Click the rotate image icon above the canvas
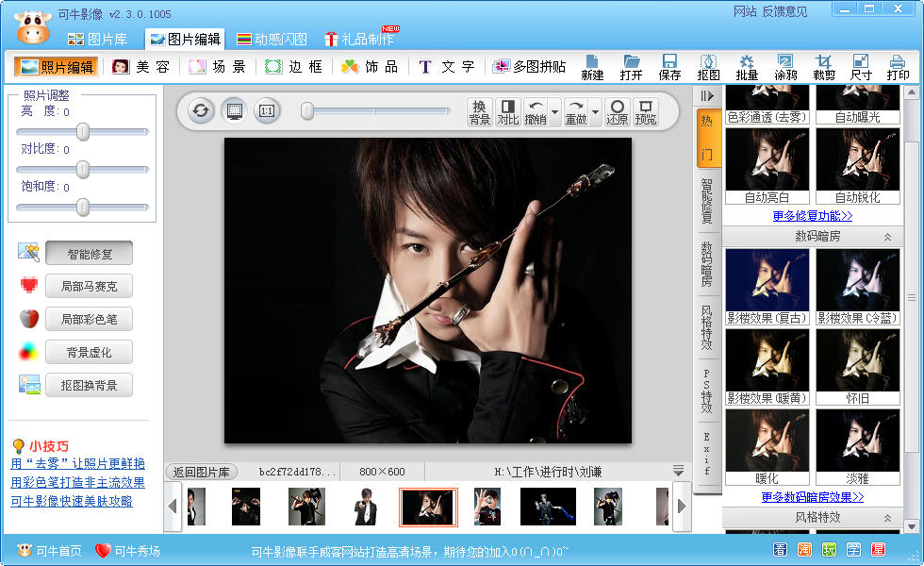 tap(200, 111)
